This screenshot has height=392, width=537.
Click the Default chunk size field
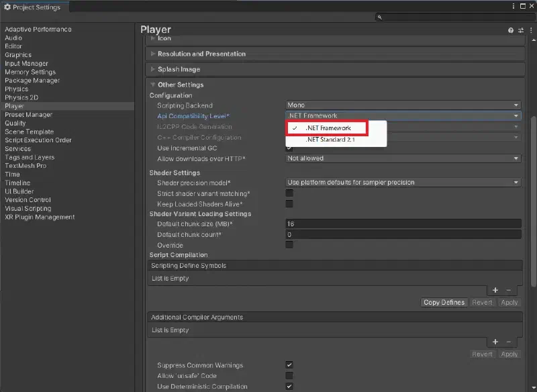(403, 224)
